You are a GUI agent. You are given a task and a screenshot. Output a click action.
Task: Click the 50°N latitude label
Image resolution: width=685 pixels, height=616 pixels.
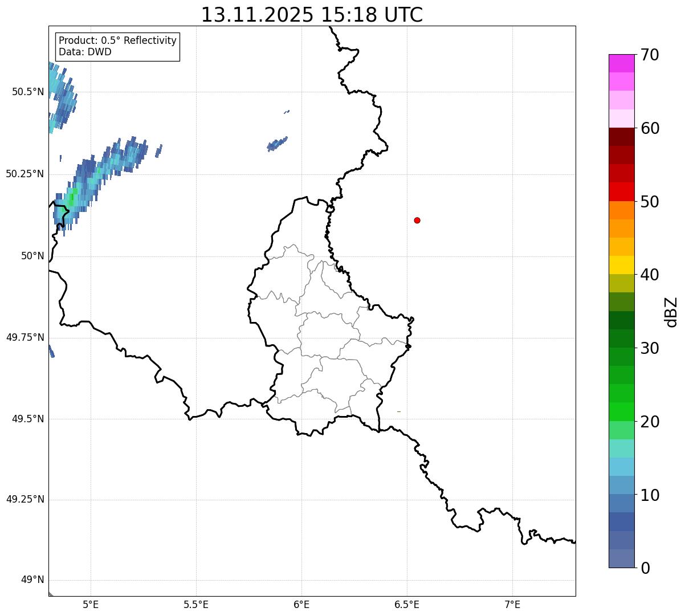(33, 256)
